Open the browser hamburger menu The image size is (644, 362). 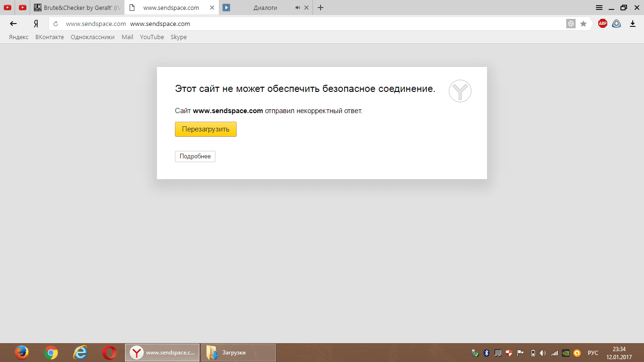599,8
